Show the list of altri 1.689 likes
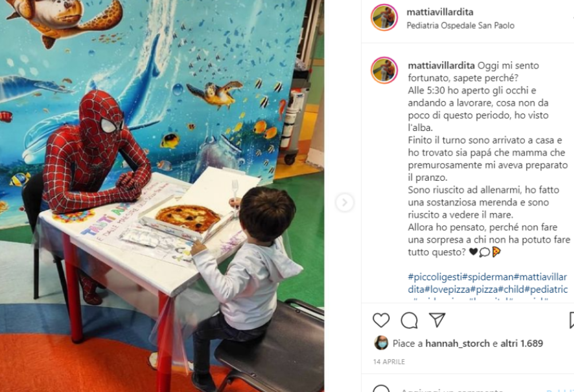 click(522, 343)
